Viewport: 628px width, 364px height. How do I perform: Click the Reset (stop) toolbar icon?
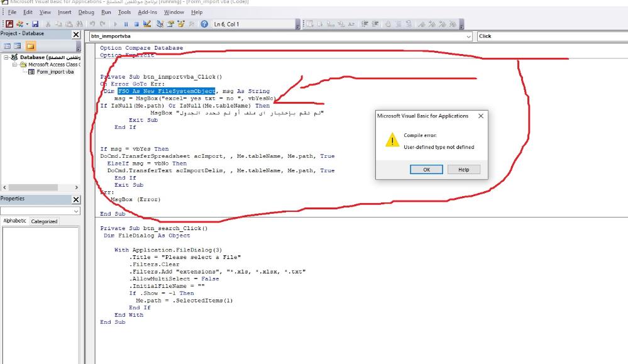click(135, 25)
